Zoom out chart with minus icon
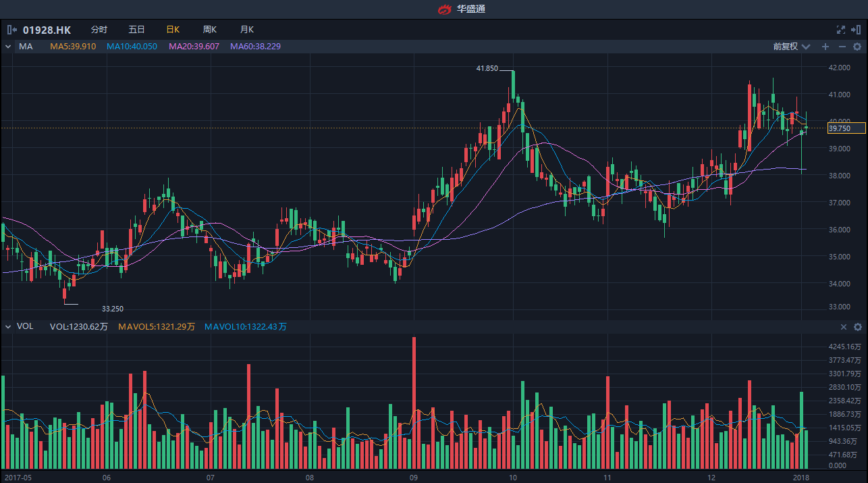Image resolution: width=868 pixels, height=483 pixels. (842, 47)
